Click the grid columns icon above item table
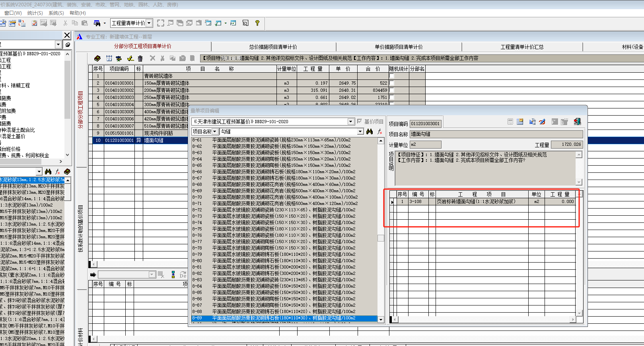This screenshot has height=346, width=644. tap(109, 58)
